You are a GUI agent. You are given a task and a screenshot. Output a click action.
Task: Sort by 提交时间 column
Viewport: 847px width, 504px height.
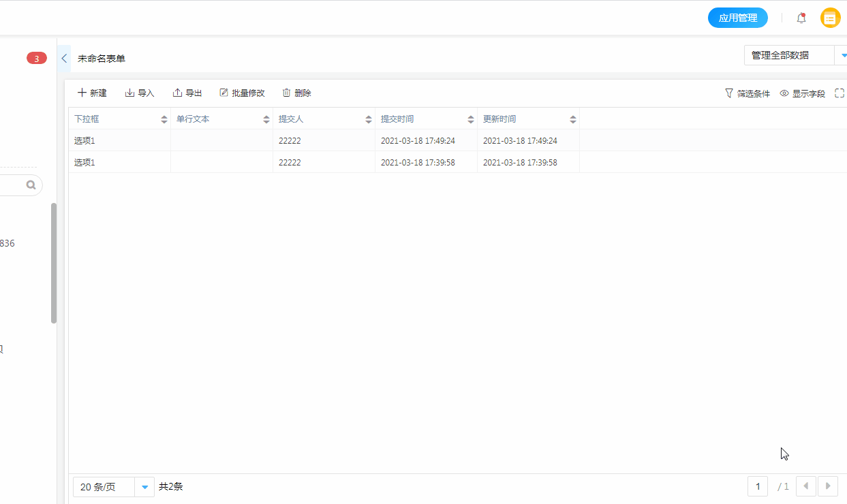coord(471,119)
